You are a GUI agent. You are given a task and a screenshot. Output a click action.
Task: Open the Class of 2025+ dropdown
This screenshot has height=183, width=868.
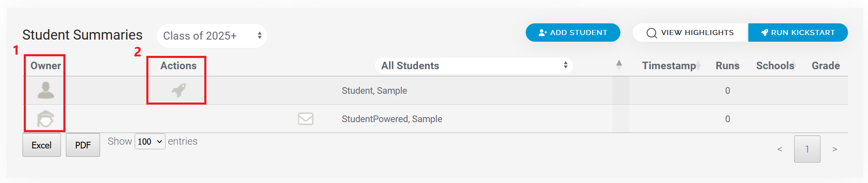[x=212, y=36]
